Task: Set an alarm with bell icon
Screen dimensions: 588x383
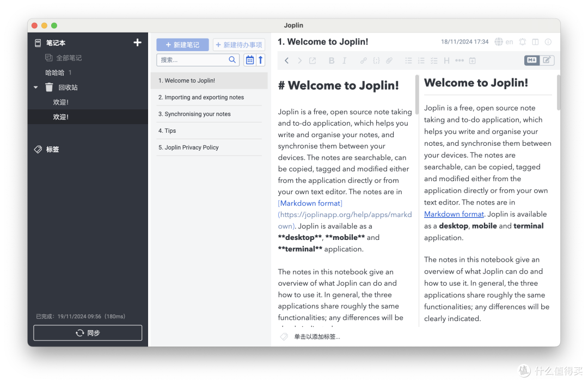Action: [x=522, y=41]
